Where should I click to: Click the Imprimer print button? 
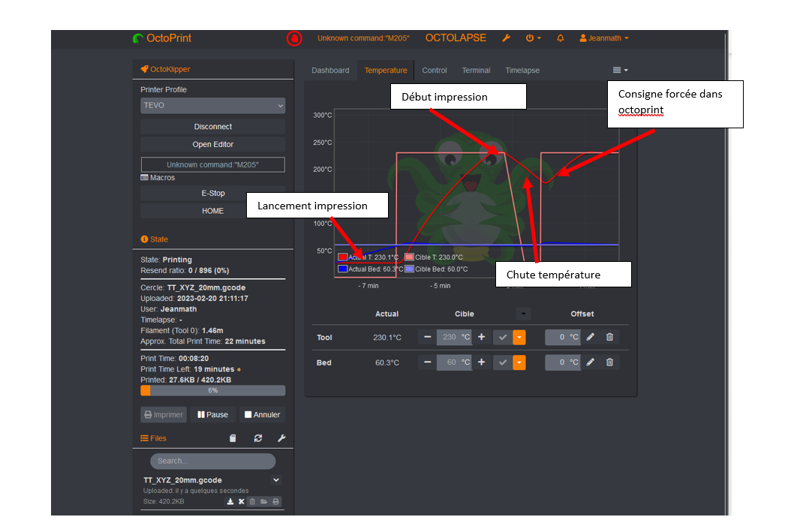(x=164, y=414)
